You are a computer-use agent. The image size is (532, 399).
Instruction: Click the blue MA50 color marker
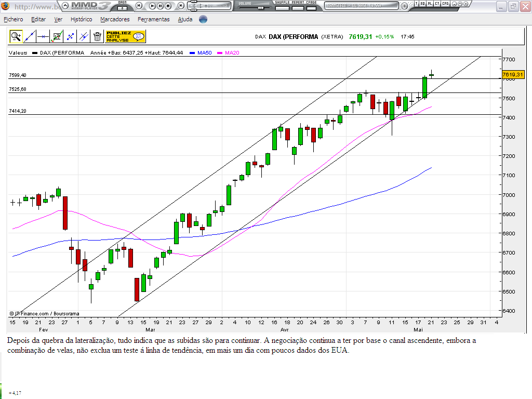(x=192, y=53)
